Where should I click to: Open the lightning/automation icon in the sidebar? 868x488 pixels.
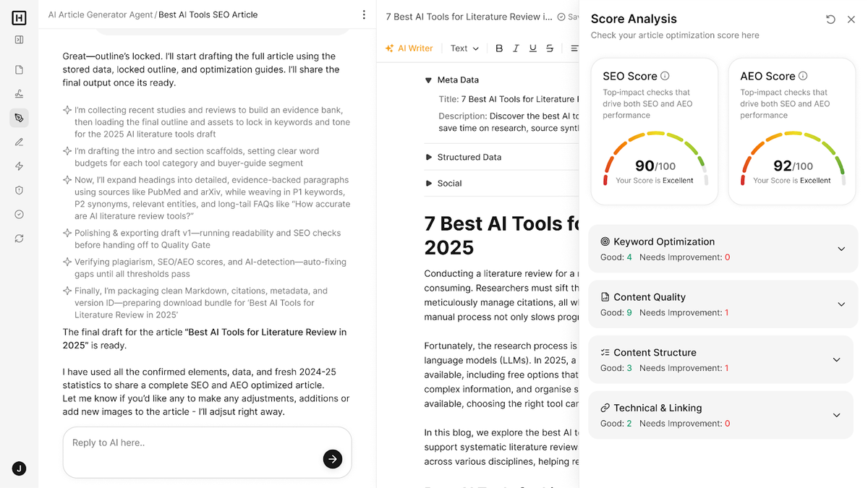point(19,166)
